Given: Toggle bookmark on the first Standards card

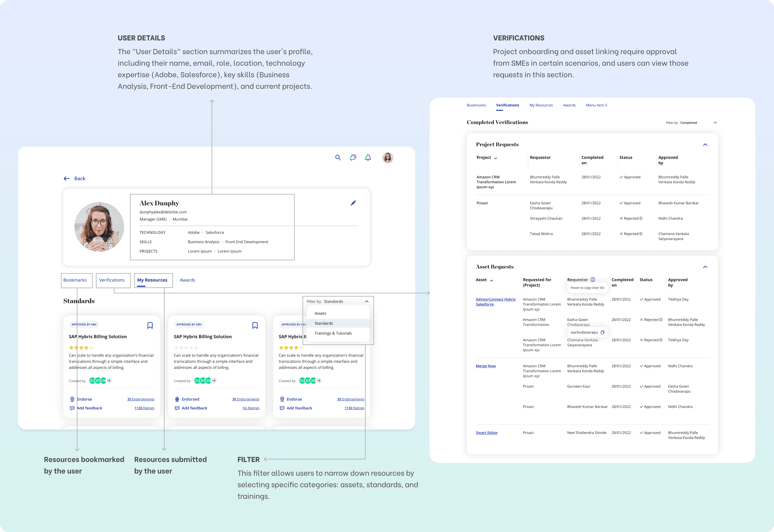Looking at the screenshot, I should tap(150, 326).
